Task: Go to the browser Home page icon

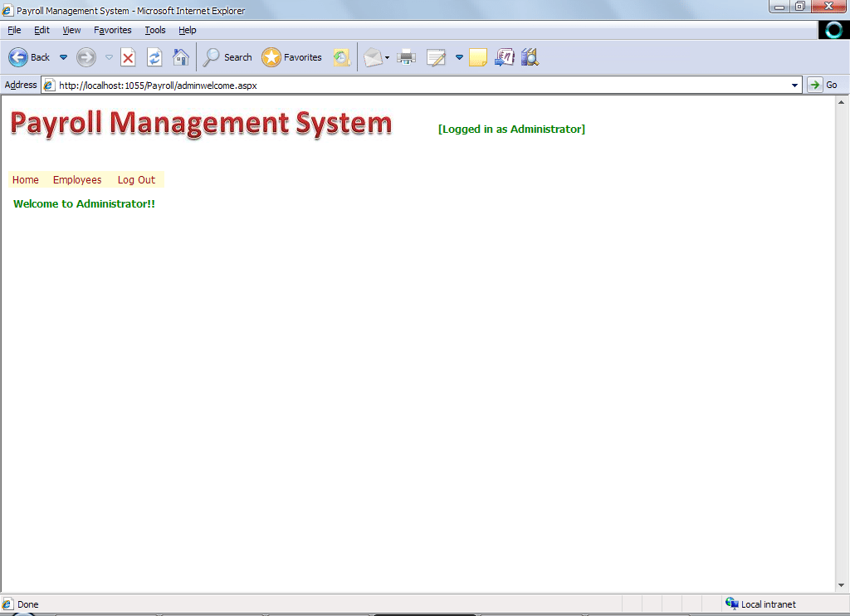Action: [180, 57]
